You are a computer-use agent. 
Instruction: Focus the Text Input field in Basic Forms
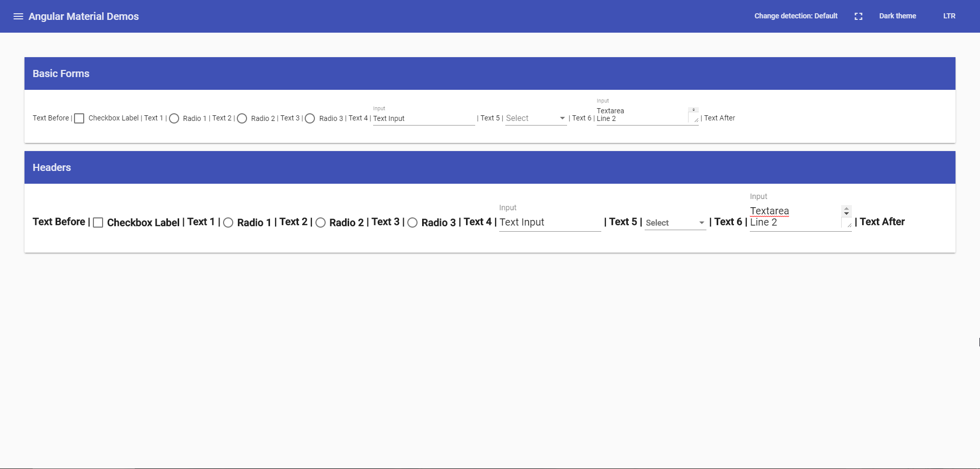coord(424,118)
